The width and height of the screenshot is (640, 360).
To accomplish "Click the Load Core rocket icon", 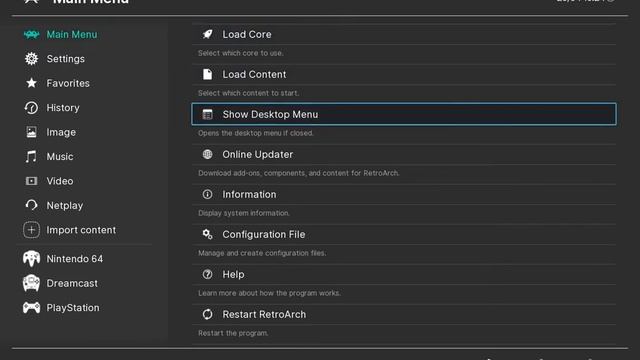I will click(x=207, y=34).
